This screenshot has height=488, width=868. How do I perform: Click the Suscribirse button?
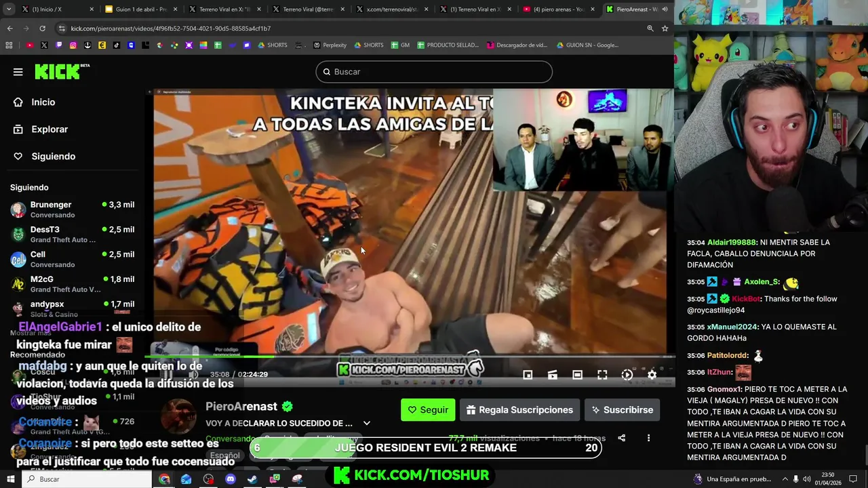pyautogui.click(x=622, y=410)
